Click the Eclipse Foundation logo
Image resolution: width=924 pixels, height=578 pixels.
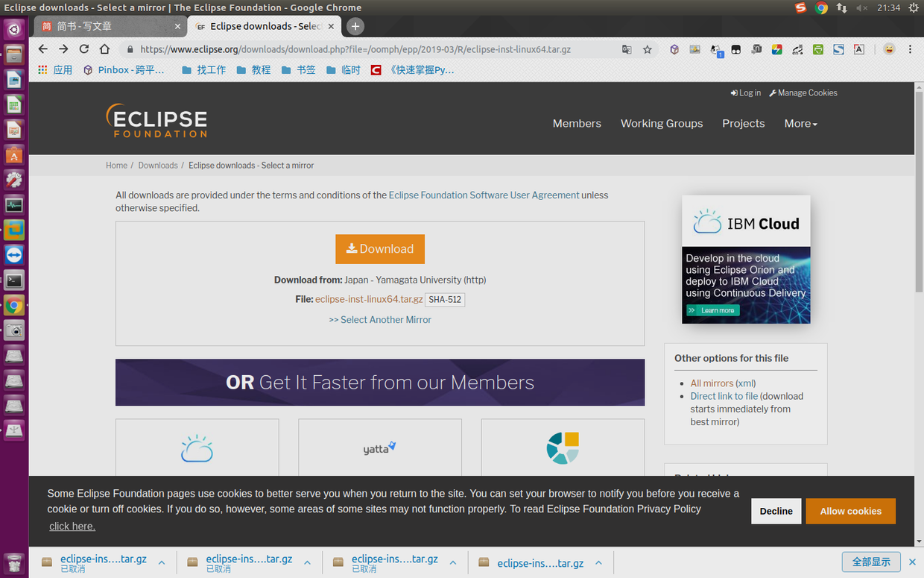(156, 121)
